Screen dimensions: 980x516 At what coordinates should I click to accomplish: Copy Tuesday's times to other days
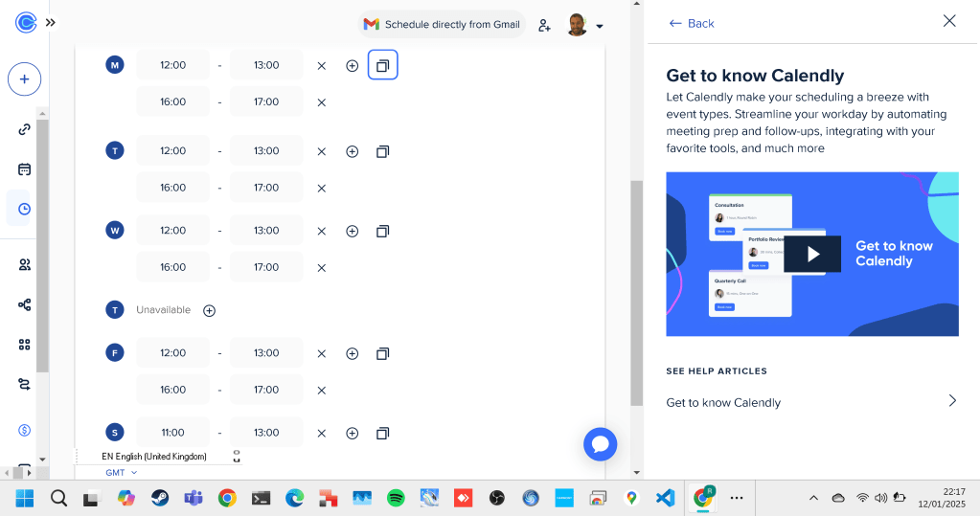(382, 151)
